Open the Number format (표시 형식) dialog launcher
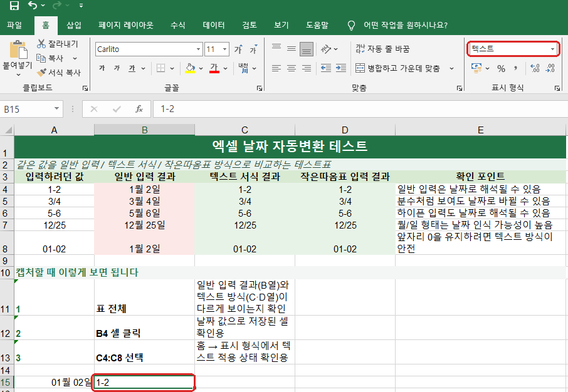This screenshot has height=392, width=568. coord(557,88)
